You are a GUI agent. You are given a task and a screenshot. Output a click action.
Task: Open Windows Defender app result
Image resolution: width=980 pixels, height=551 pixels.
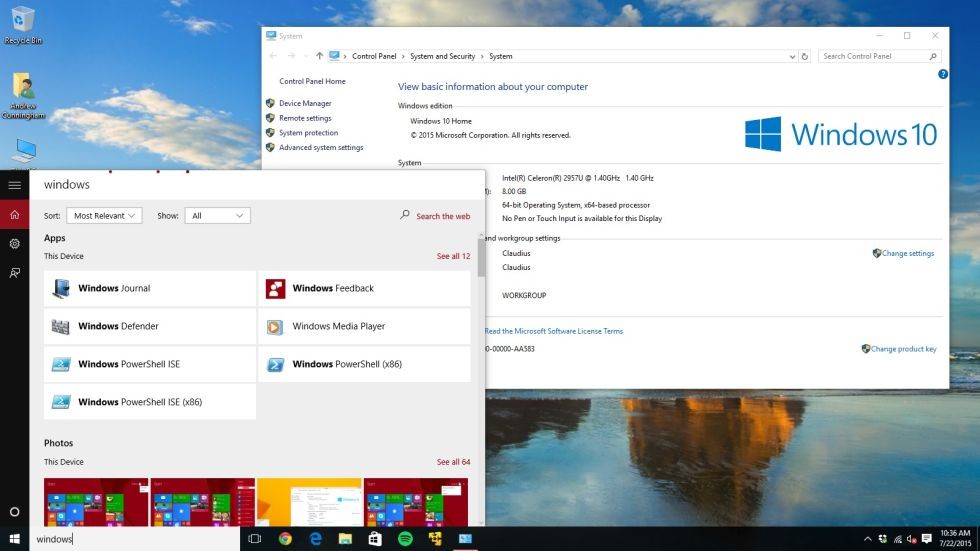click(x=150, y=326)
